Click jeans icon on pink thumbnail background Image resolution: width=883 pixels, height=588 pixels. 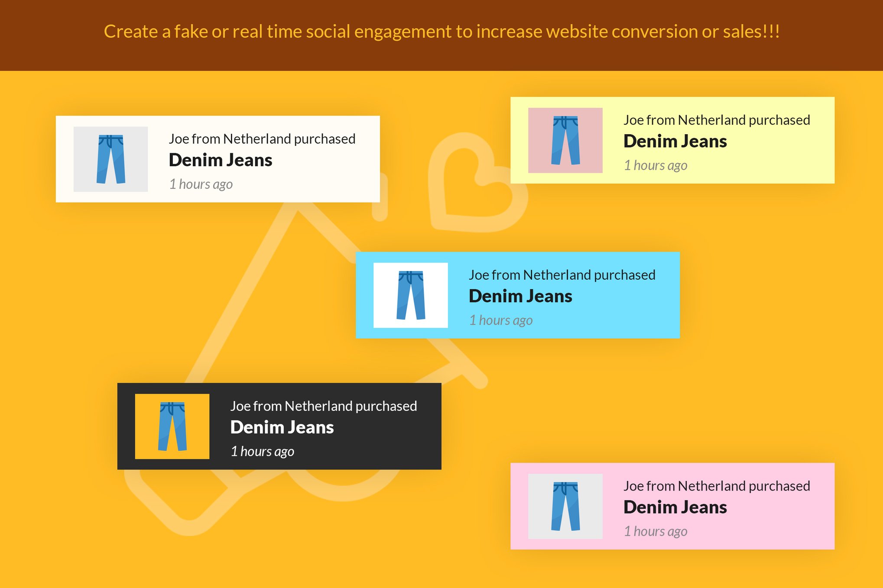click(x=565, y=140)
